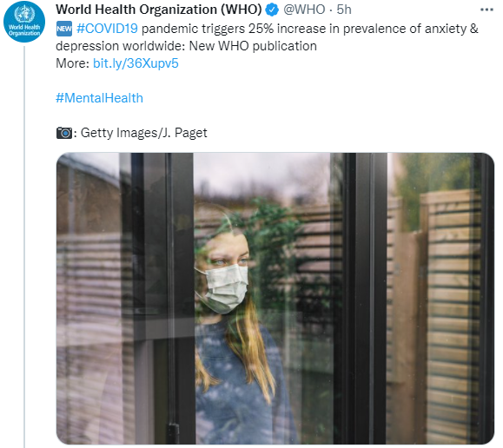Click the World Health Organization (WHO) display name
Image resolution: width=503 pixels, height=448 pixels.
(159, 10)
